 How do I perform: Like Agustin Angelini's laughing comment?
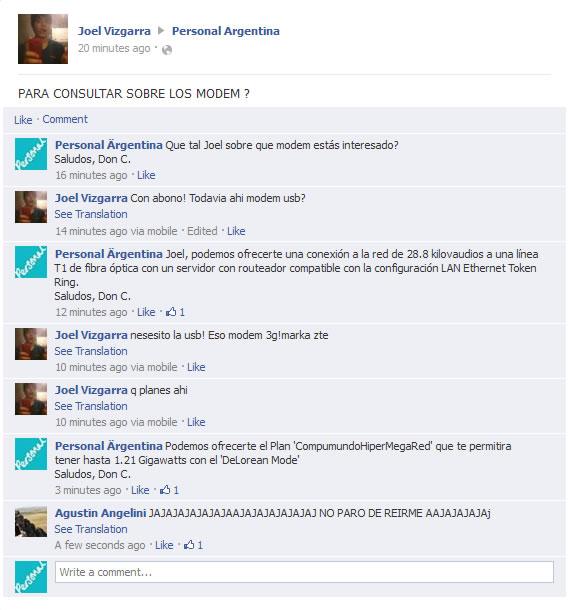[164, 545]
